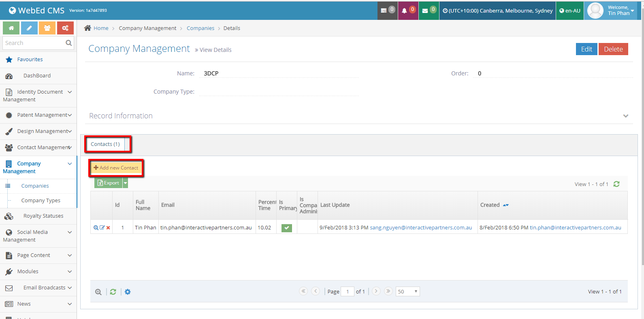The height and width of the screenshot is (319, 644).
Task: Toggle the Is Primary checkmark for Tin Phan
Action: (287, 228)
